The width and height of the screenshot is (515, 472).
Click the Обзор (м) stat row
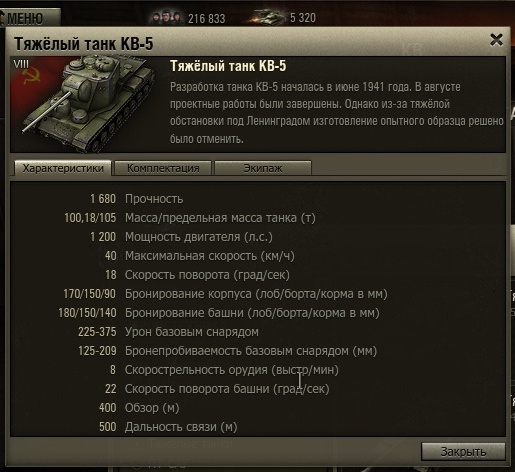tap(139, 407)
